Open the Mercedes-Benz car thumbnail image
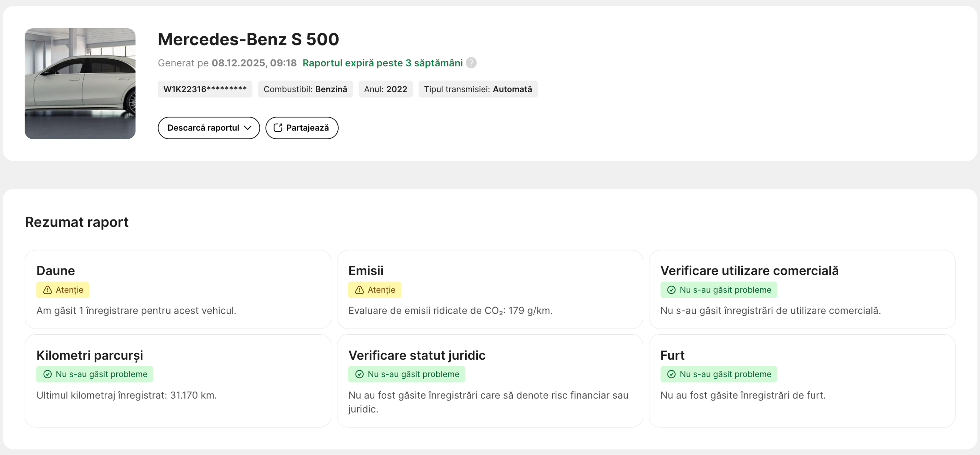Image resolution: width=980 pixels, height=455 pixels. pos(80,83)
